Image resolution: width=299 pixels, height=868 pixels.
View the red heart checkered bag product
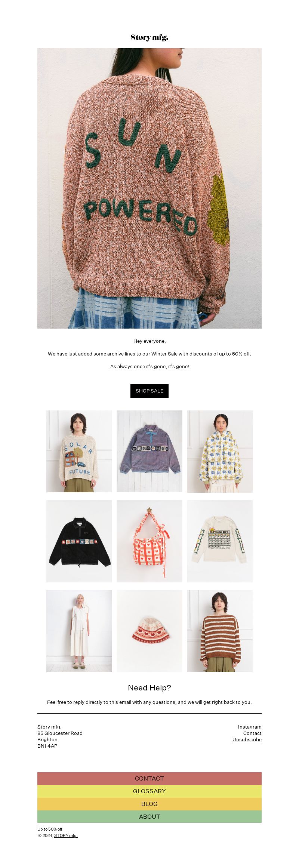coord(149,541)
